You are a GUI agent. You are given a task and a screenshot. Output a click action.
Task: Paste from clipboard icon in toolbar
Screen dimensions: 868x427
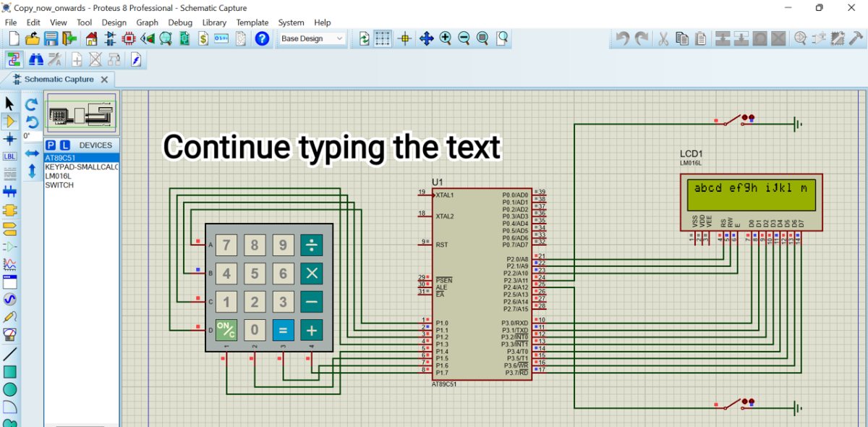[x=699, y=38]
